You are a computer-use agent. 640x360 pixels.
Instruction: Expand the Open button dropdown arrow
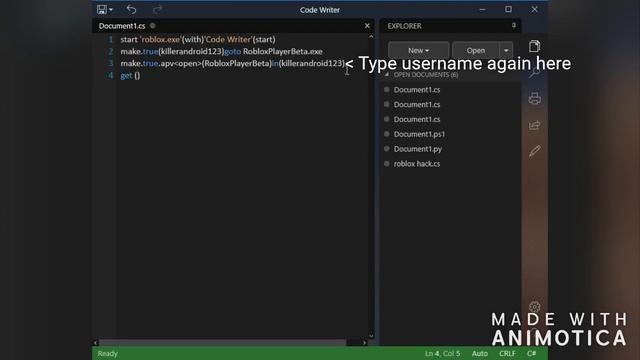(506, 50)
